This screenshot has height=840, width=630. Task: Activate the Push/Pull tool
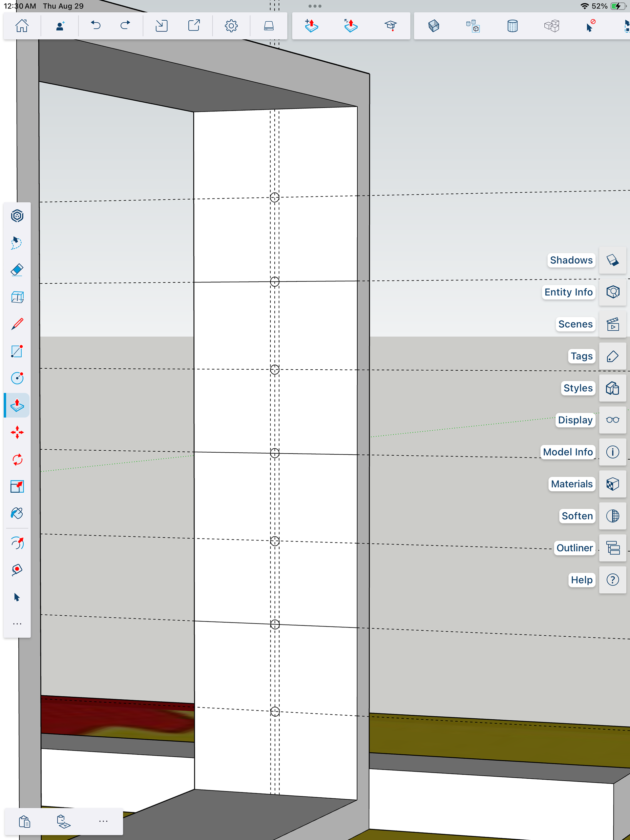tap(17, 405)
